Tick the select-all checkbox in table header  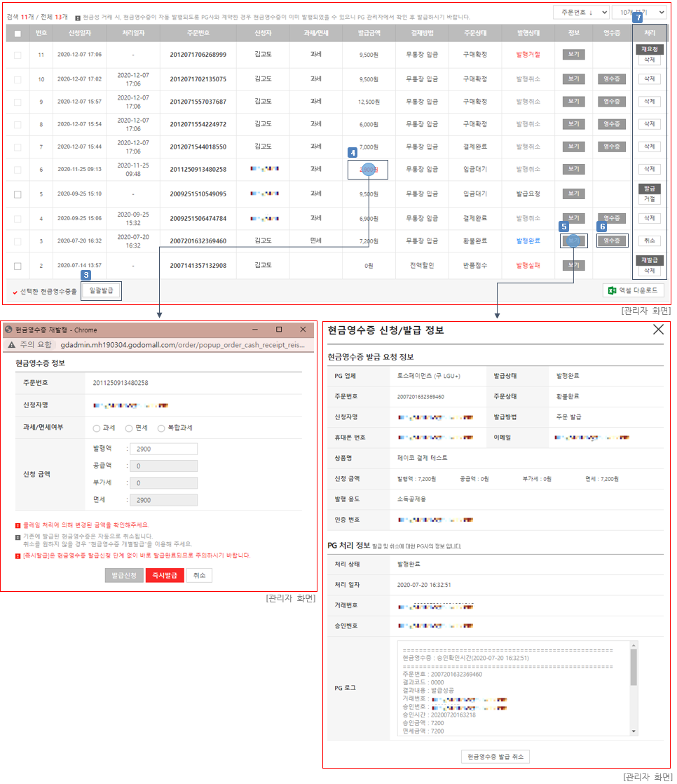[x=18, y=34]
